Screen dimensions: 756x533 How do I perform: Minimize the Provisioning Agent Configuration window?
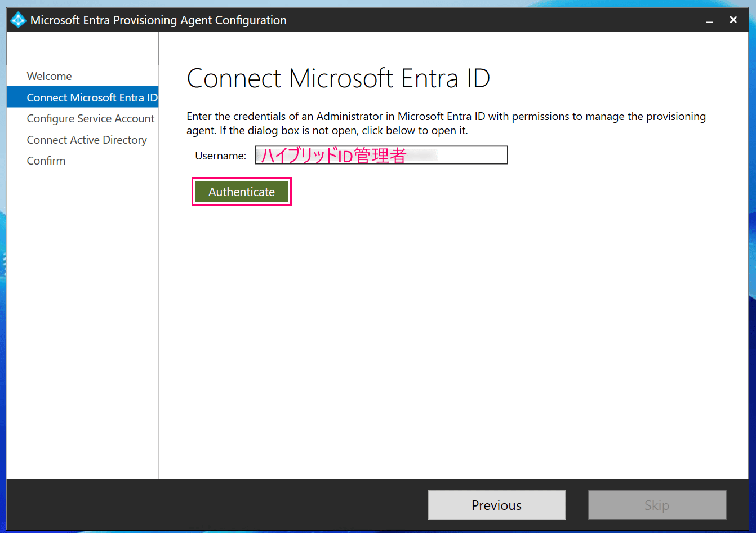coord(710,20)
